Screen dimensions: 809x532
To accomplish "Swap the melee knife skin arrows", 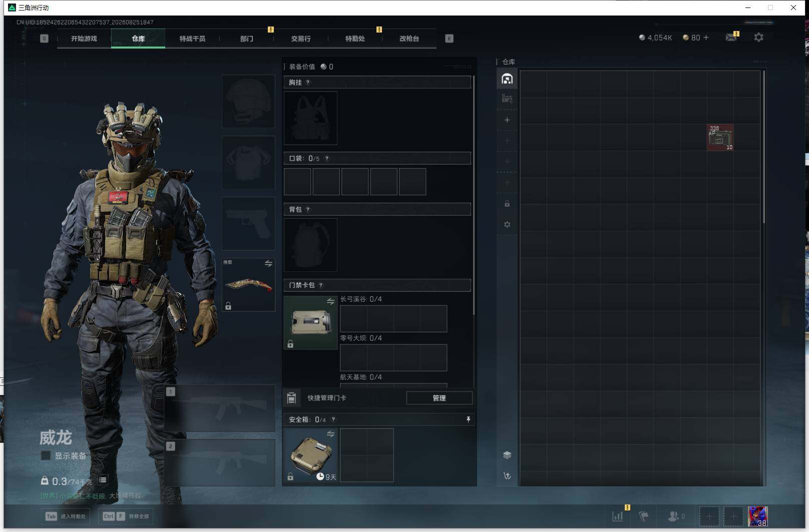I will (x=268, y=263).
